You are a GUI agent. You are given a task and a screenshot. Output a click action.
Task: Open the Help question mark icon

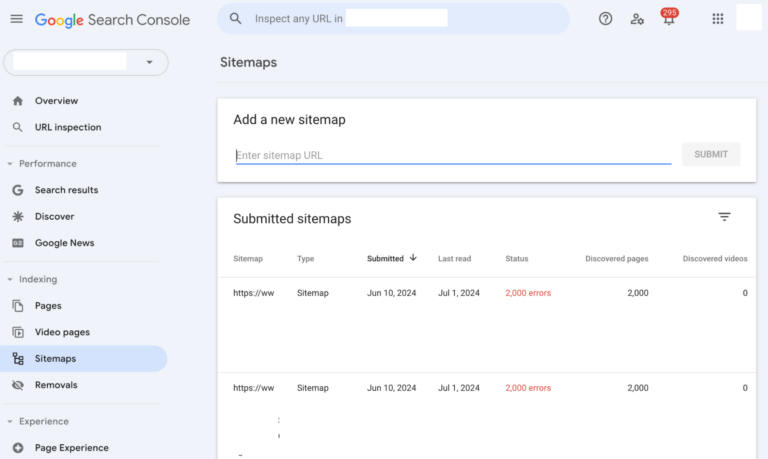coord(605,19)
